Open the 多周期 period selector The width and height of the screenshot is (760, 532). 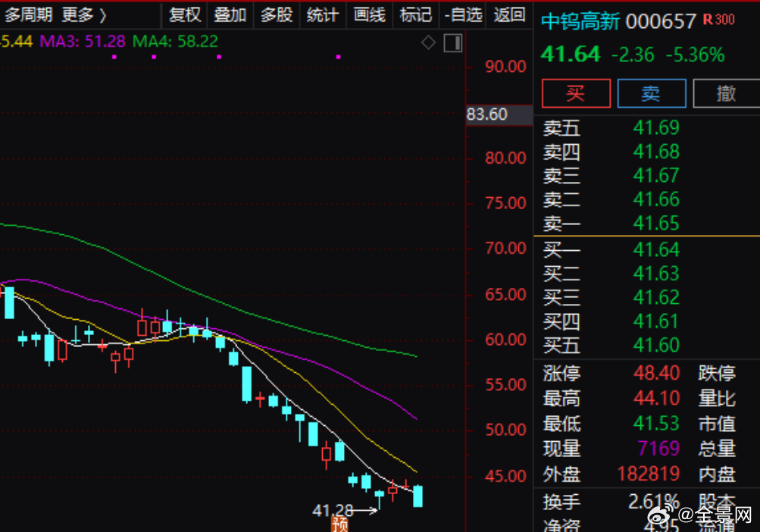coord(28,15)
